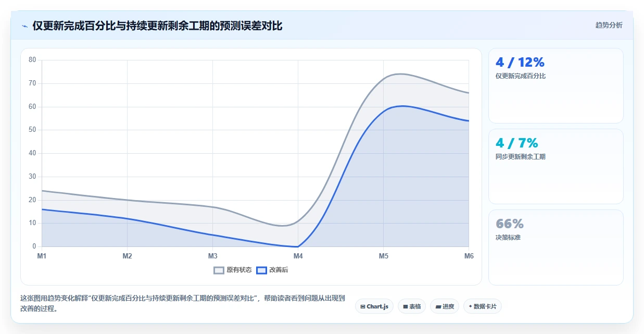Open the 66% 决策标准 card

(555, 248)
